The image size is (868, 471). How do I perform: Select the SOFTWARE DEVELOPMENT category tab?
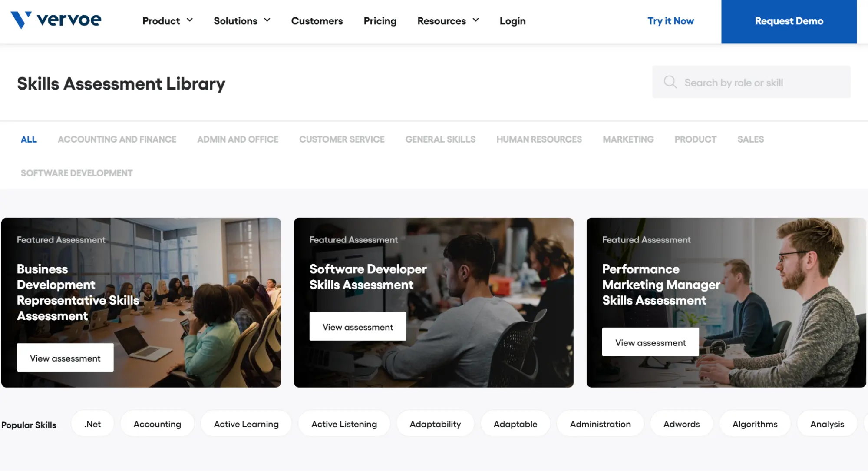pos(77,172)
